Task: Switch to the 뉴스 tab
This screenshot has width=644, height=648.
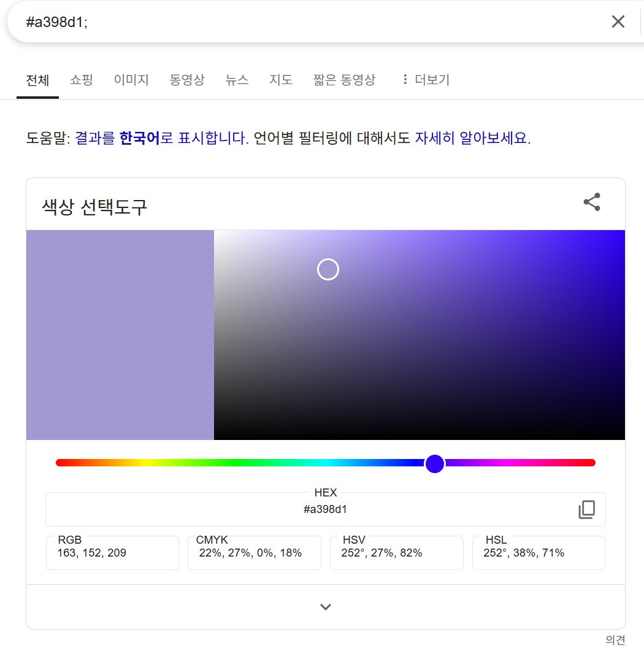Action: [x=237, y=80]
